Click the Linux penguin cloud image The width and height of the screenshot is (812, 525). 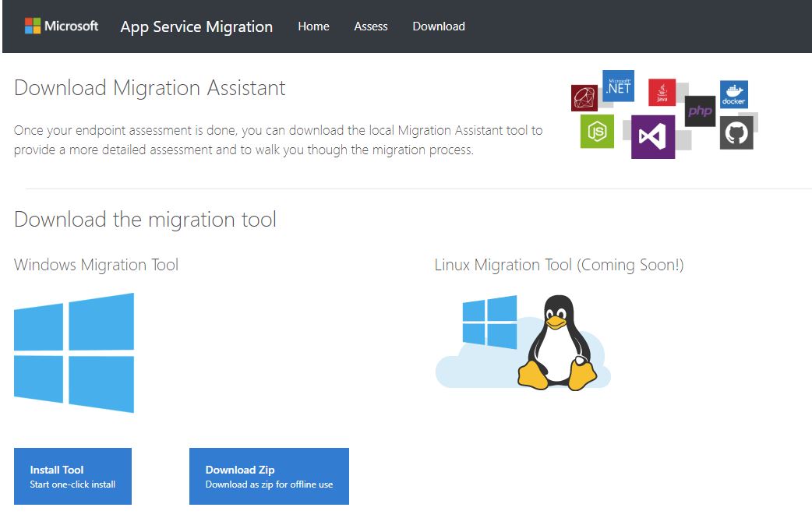tap(523, 342)
